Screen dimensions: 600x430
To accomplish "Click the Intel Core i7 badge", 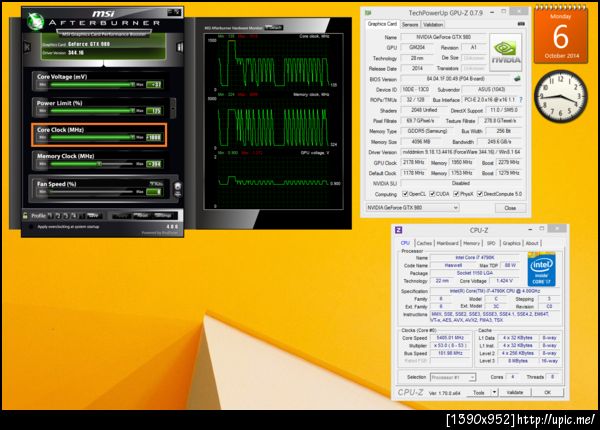I will [x=543, y=270].
